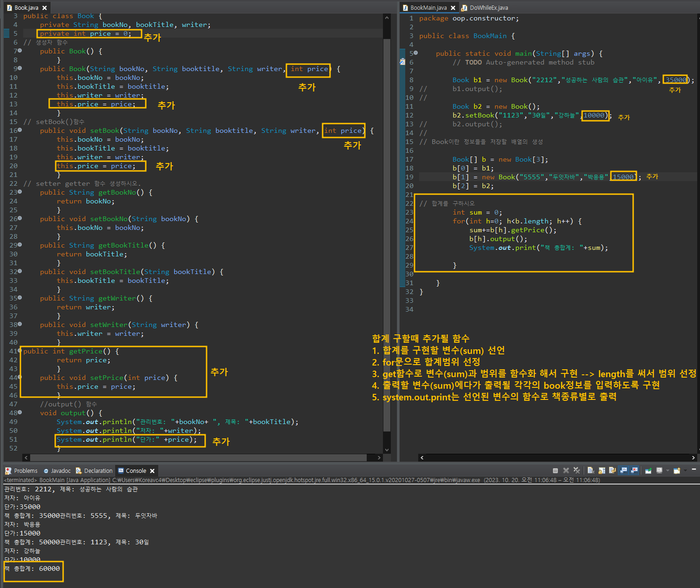Click 'Book[] b = new Book[3];' line
The height and width of the screenshot is (588, 700).
tap(500, 159)
